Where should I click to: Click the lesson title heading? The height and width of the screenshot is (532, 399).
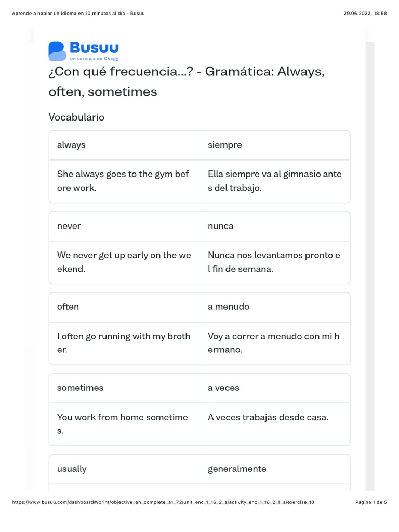coord(186,82)
